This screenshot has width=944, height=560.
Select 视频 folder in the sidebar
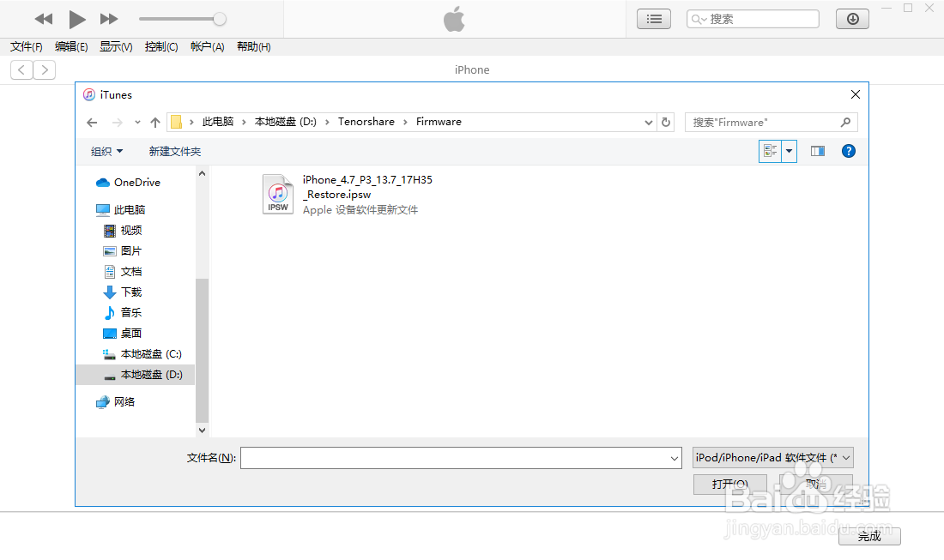(123, 231)
